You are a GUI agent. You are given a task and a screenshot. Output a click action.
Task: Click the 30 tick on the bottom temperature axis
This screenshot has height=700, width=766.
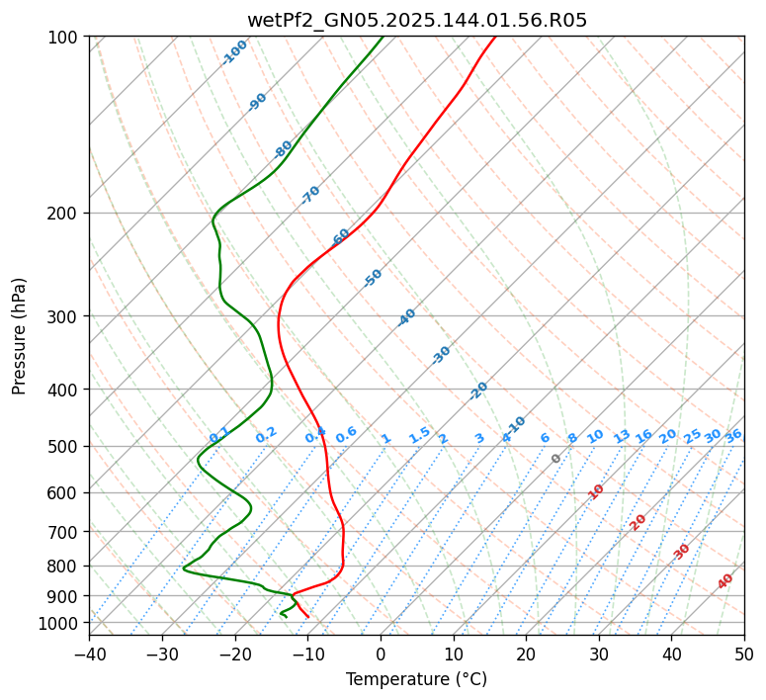tap(599, 654)
